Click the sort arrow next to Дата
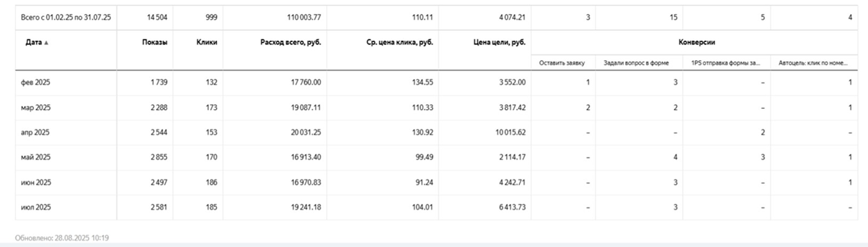Viewport: 868px width, 247px height. click(46, 43)
